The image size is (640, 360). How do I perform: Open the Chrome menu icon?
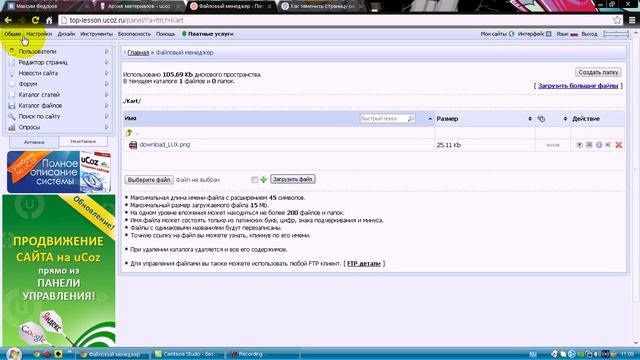(x=632, y=20)
